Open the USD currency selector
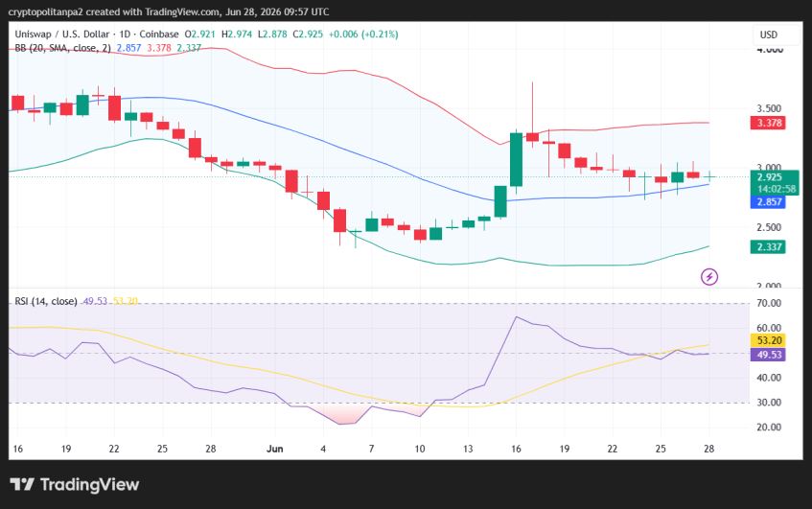812x509 pixels. pyautogui.click(x=769, y=35)
